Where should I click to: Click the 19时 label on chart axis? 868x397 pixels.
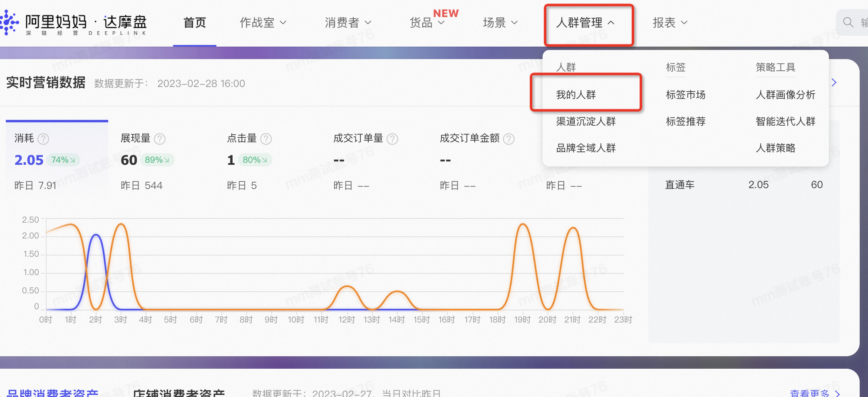point(522,320)
